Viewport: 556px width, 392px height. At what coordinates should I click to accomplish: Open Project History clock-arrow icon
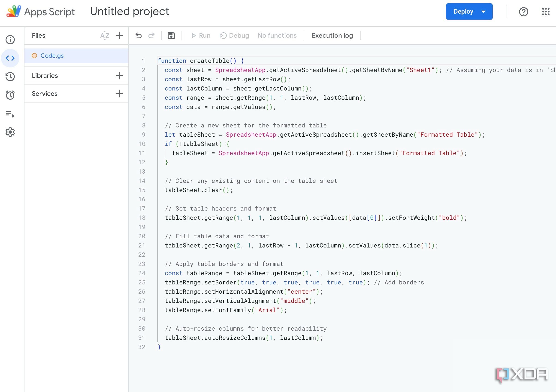(10, 76)
